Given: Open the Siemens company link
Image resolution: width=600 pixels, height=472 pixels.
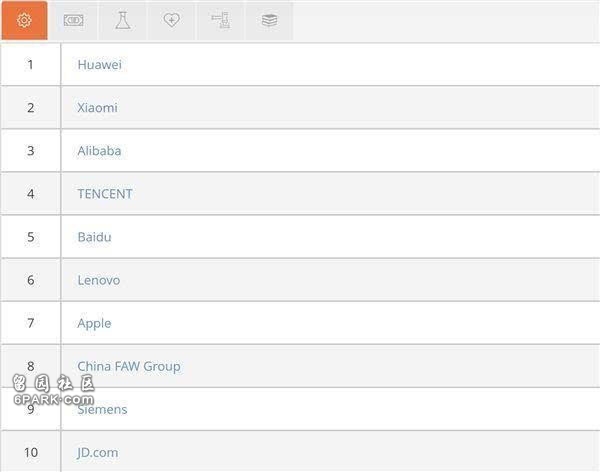Looking at the screenshot, I should [102, 409].
